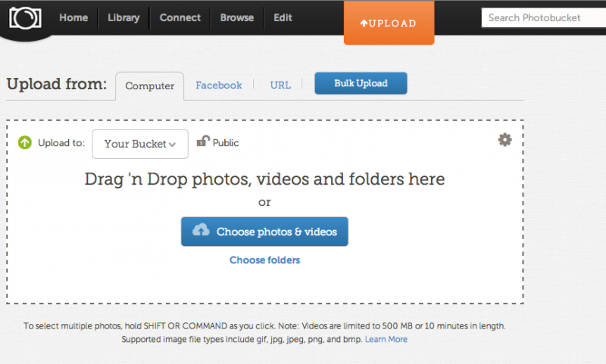
Task: Click the Choose folders link
Action: (x=264, y=260)
